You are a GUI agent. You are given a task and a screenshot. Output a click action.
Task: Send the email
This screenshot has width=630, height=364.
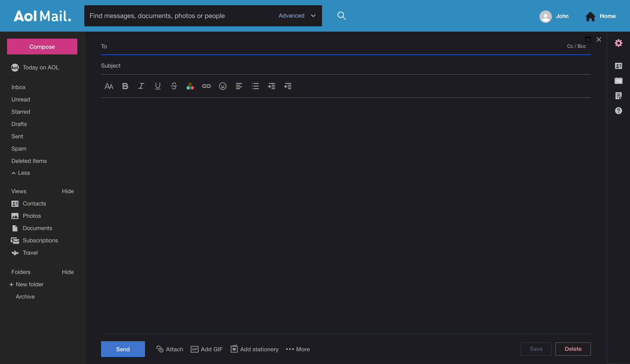123,349
